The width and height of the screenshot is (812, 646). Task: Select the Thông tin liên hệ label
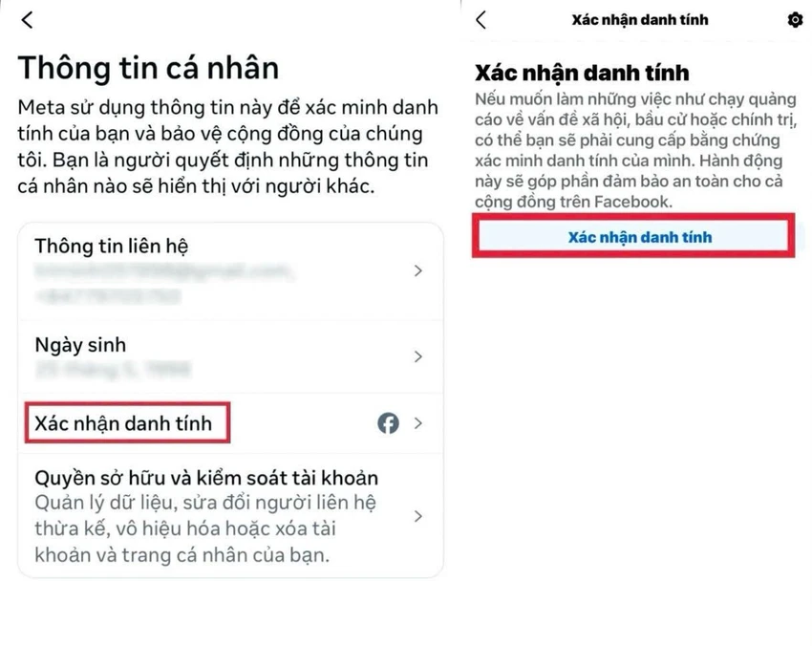[112, 246]
